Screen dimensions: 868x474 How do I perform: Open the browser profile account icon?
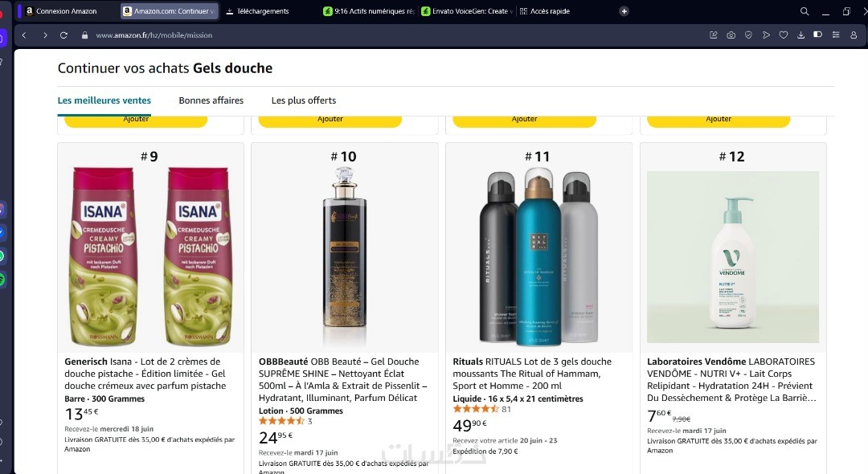pos(854,35)
